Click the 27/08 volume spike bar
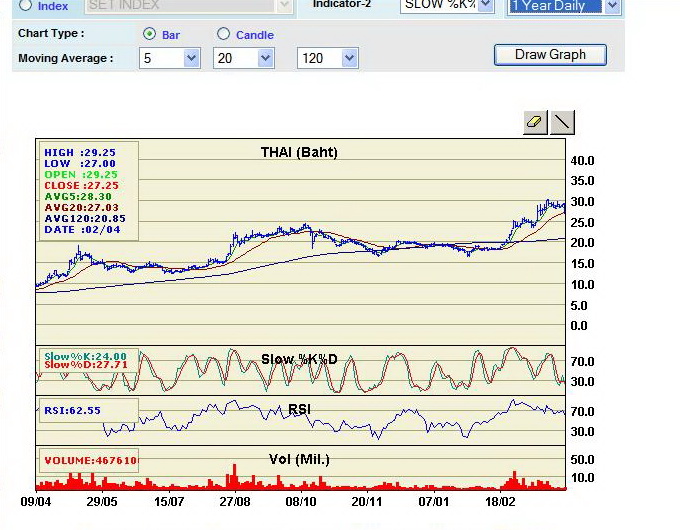680x530 pixels. point(235,476)
